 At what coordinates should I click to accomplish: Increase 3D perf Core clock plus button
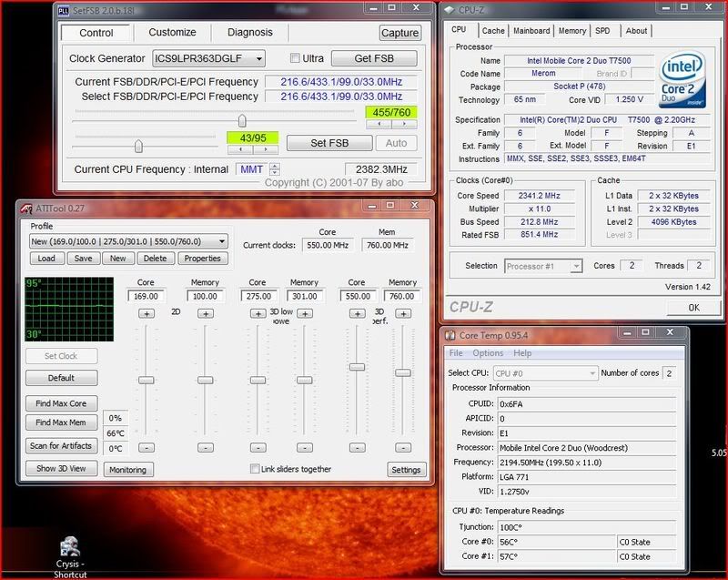(x=357, y=314)
